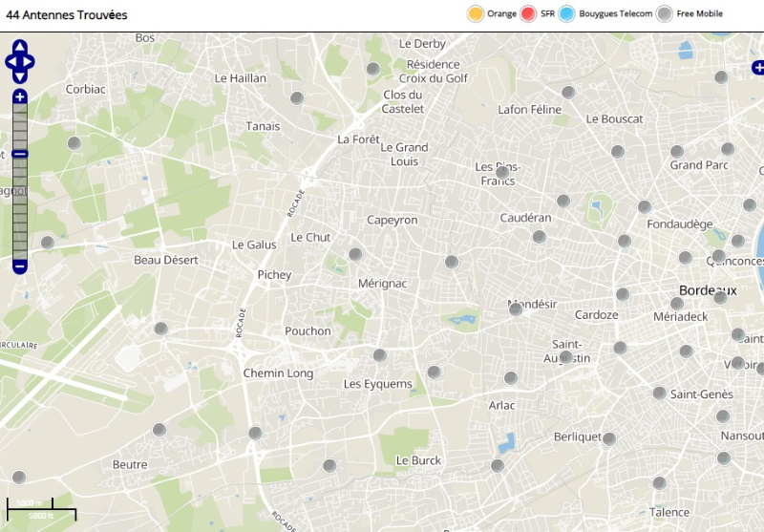Pan the map up with arrow control
Screen dimensions: 764x532
(x=20, y=46)
